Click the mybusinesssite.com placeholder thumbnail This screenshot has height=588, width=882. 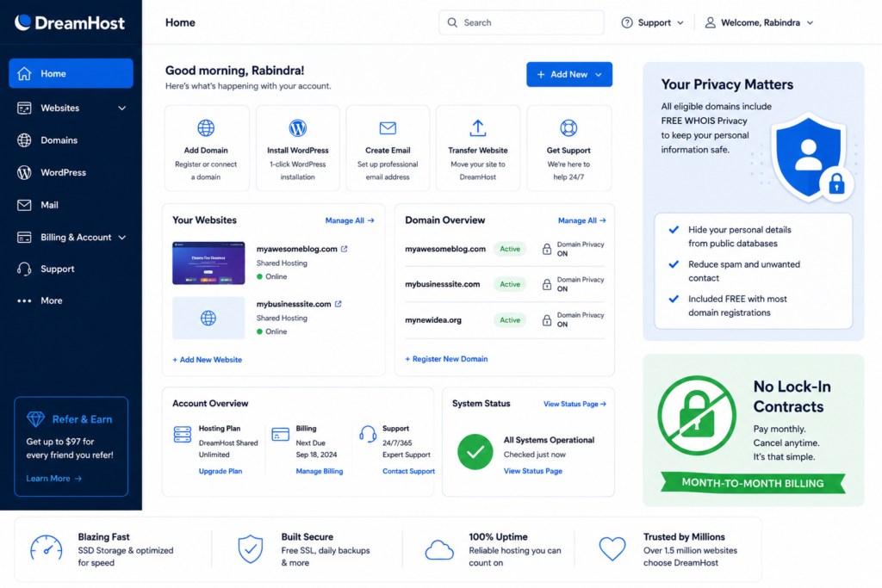[208, 319]
